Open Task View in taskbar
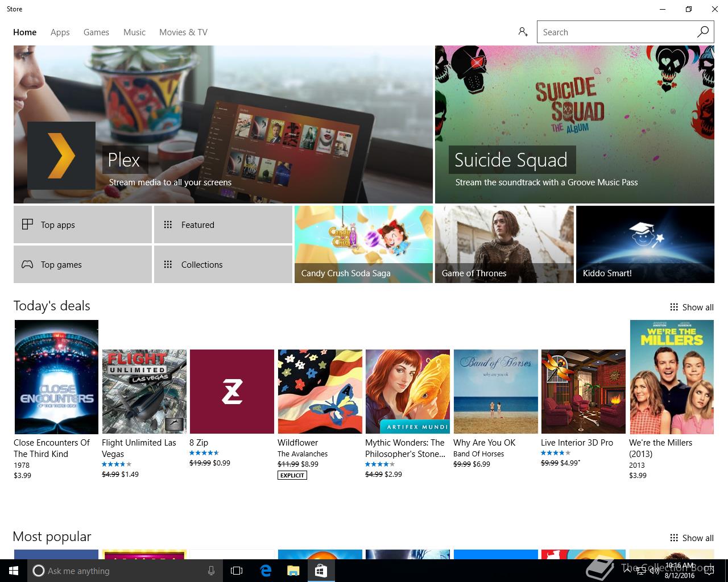The width and height of the screenshot is (728, 582). click(237, 571)
